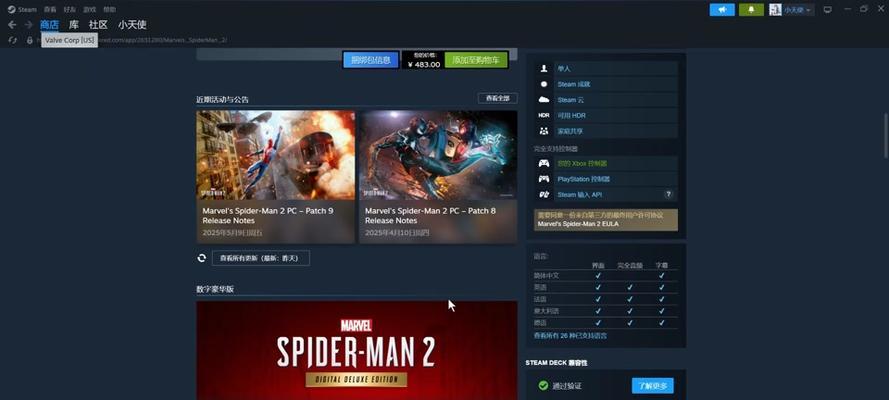
Task: Click the Patch 8 Release Notes title
Action: click(430, 215)
